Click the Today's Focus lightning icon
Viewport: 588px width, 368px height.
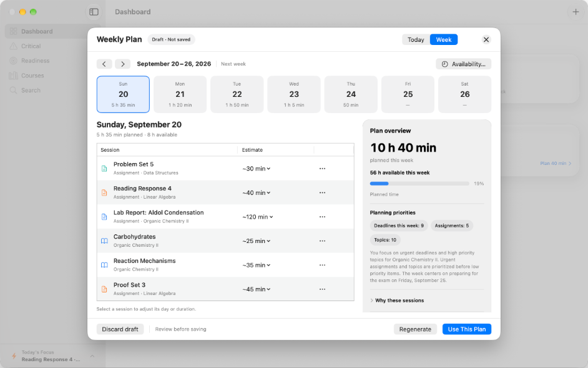tap(14, 356)
